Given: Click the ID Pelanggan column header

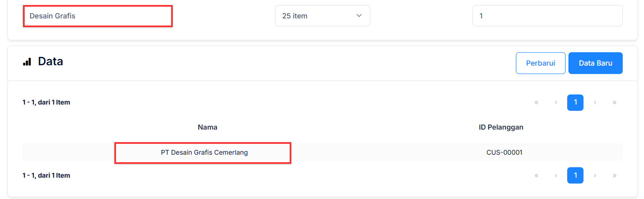Looking at the screenshot, I should tap(501, 127).
